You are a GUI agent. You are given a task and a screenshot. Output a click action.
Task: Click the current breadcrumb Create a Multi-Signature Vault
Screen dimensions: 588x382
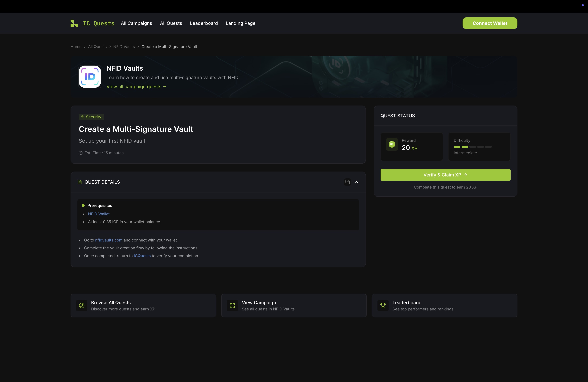[x=169, y=47]
